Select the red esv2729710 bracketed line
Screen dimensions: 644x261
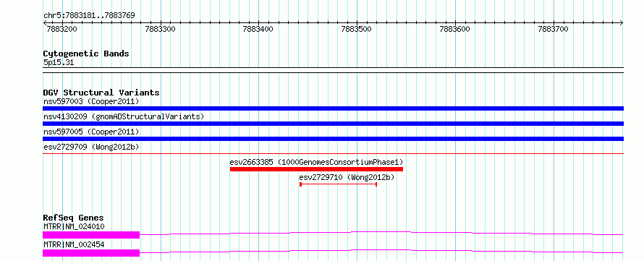339,184
